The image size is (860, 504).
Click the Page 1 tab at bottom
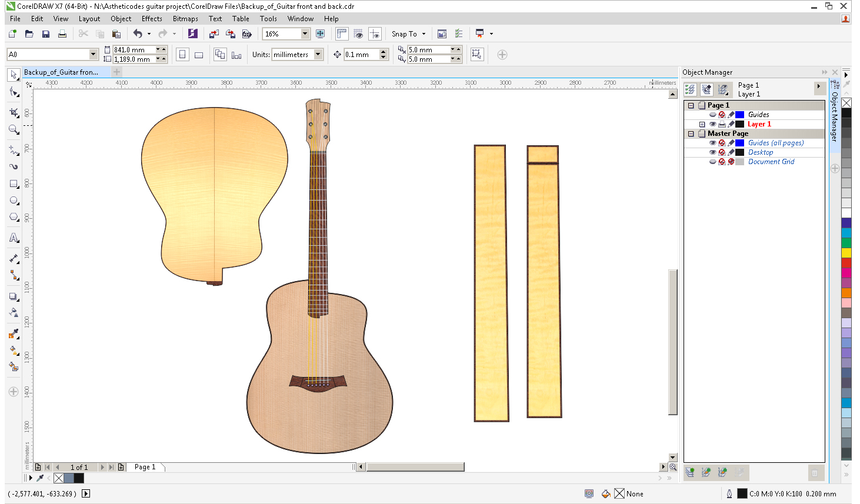tap(145, 467)
